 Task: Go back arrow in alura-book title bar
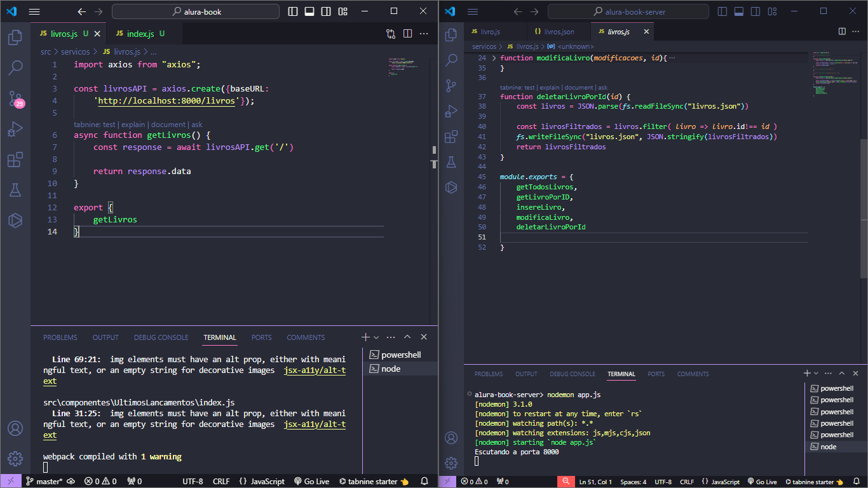pos(81,11)
